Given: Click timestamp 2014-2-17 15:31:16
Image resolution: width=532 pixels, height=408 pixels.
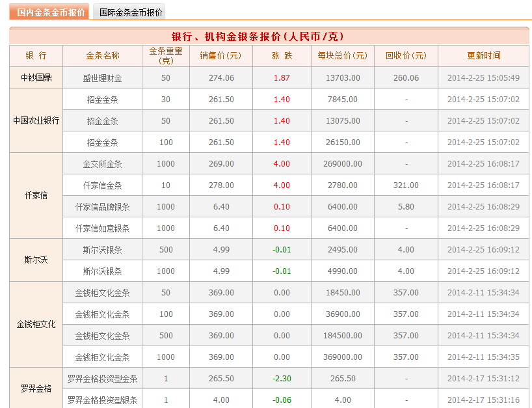Looking at the screenshot, I should pos(483,400).
